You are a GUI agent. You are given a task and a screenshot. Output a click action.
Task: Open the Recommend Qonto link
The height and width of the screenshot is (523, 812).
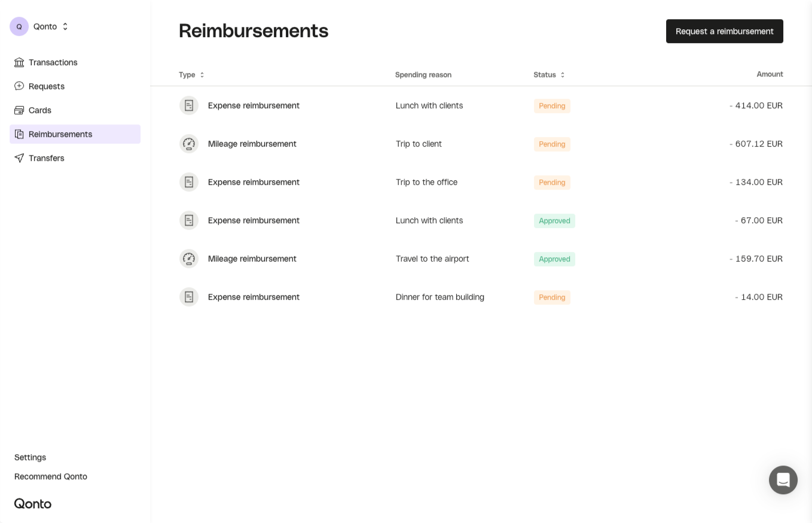coord(51,476)
